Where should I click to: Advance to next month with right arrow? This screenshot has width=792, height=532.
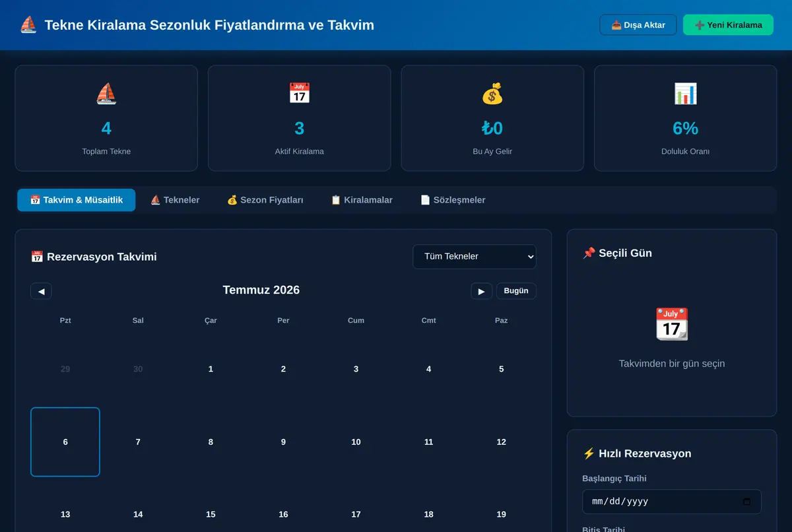pos(481,291)
